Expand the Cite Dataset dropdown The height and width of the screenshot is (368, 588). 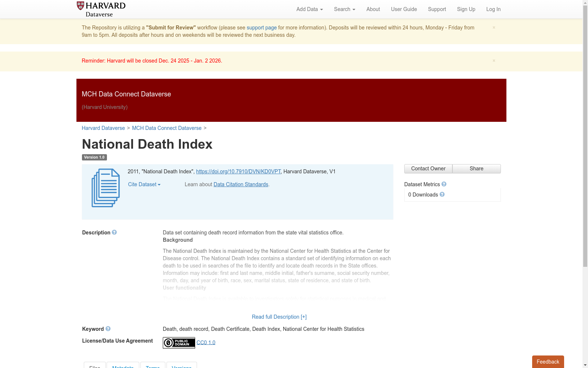[144, 184]
